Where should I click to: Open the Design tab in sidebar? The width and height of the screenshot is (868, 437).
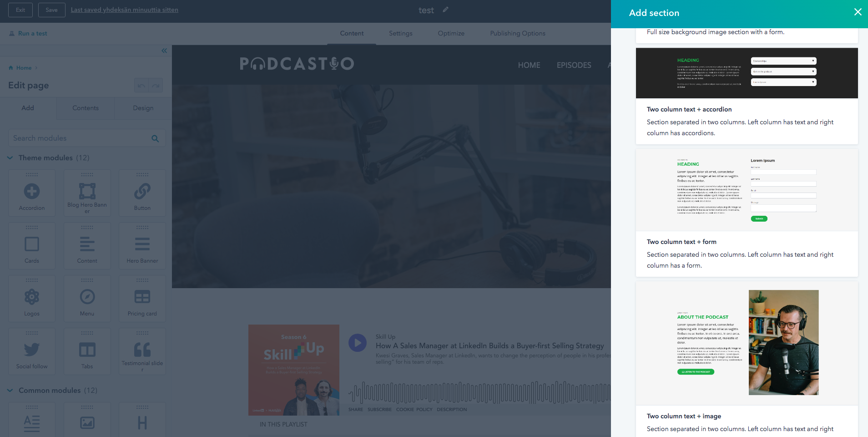coord(143,108)
